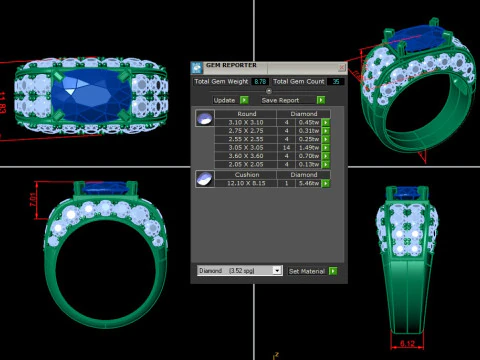Click green arrow for 3.10 X 3.10 row
The image size is (480, 360).
(326, 122)
